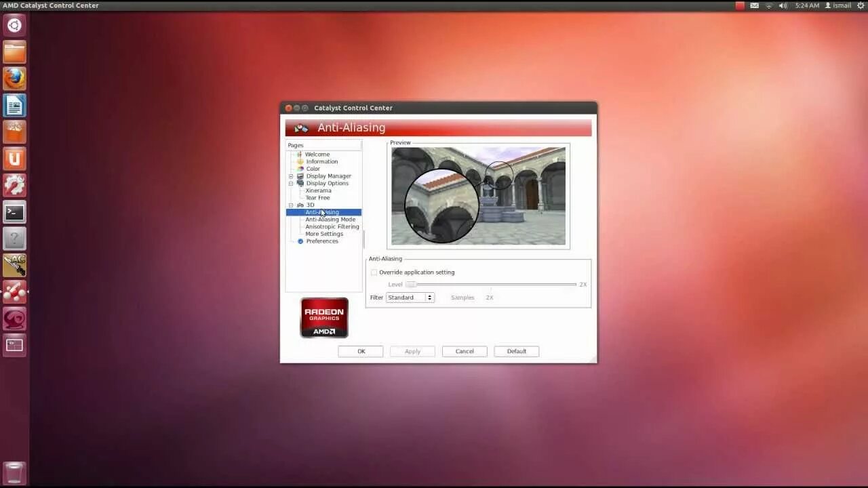Image resolution: width=868 pixels, height=488 pixels.
Task: Open the Trash at the dock bottom
Action: point(14,472)
